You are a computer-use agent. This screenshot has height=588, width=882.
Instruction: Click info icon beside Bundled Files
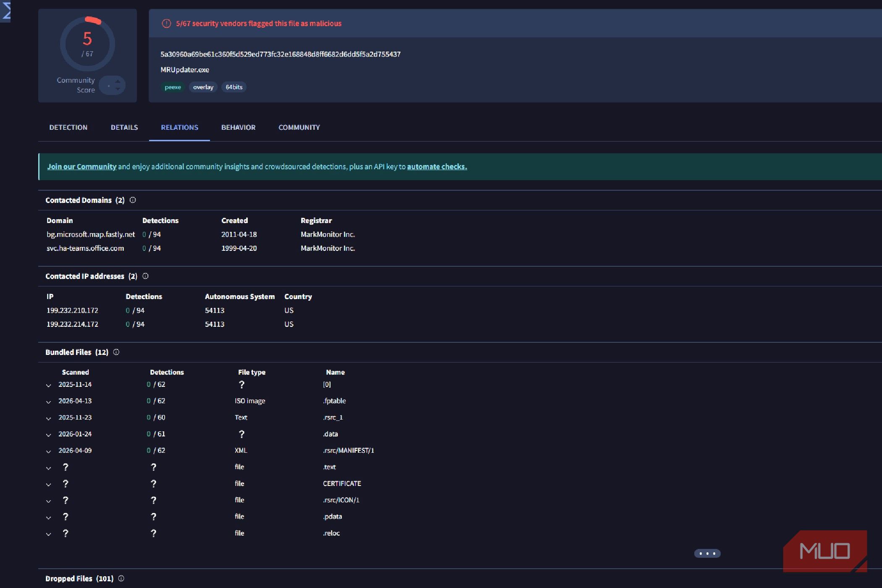click(116, 352)
